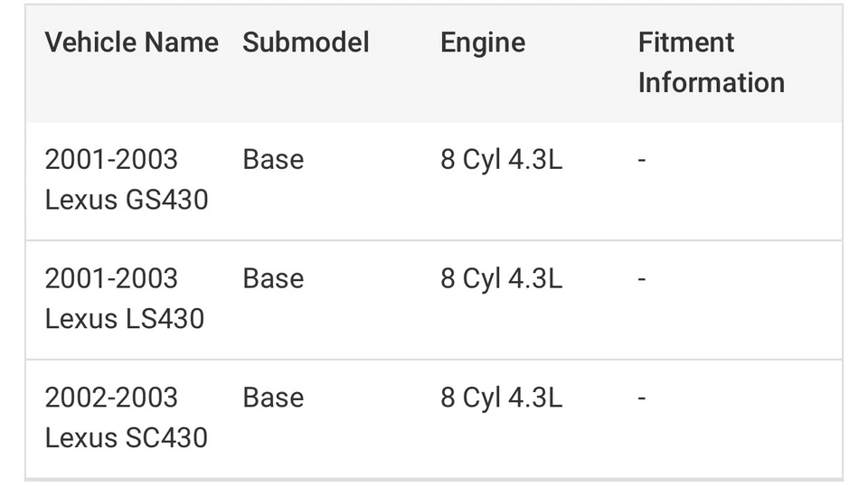Click the 2002-2003 year range

[x=111, y=398]
